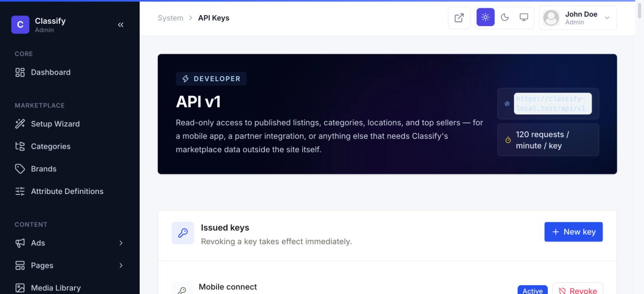The image size is (644, 294).
Task: Switch to dark theme
Action: (505, 17)
